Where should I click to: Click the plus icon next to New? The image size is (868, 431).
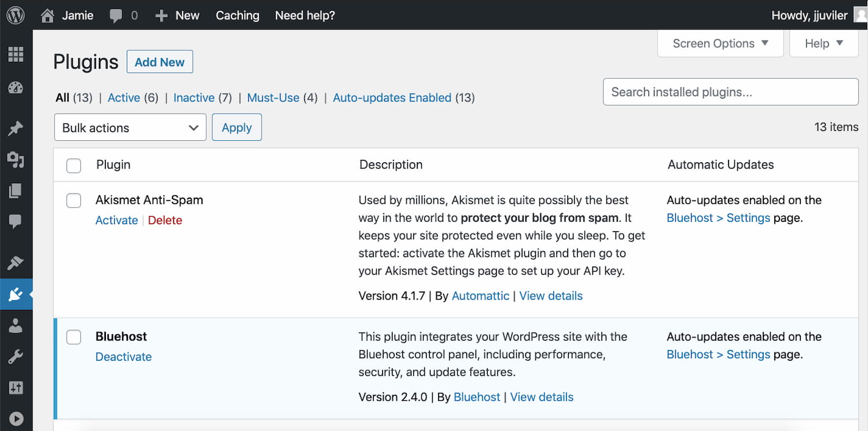click(x=161, y=16)
